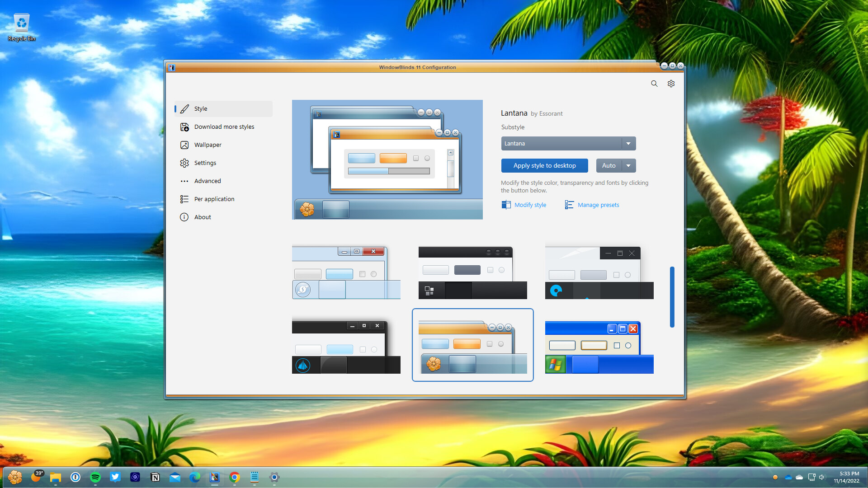
Task: Open Spotify from the taskbar
Action: coord(95,477)
